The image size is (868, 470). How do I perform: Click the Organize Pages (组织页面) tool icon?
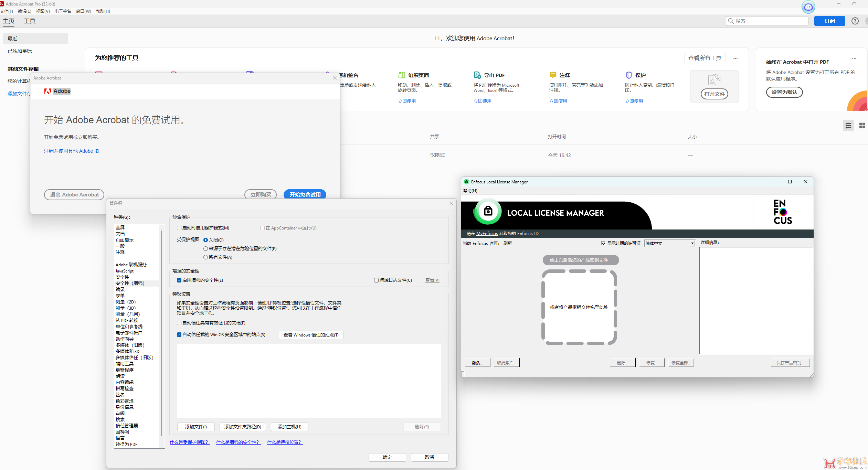coord(401,75)
